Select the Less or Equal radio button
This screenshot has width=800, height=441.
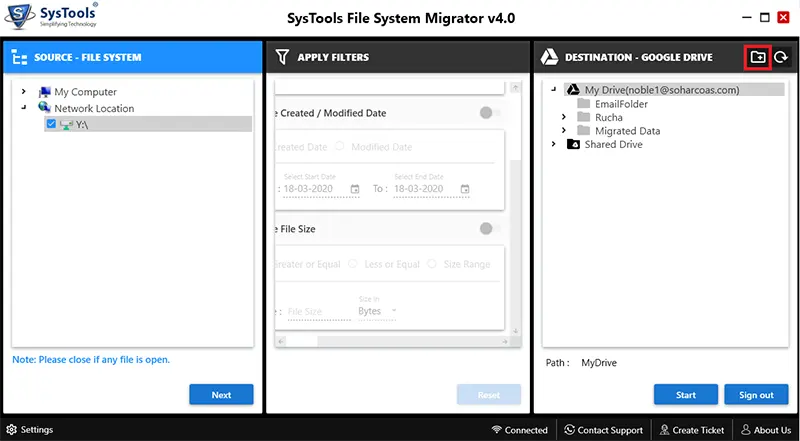(352, 264)
